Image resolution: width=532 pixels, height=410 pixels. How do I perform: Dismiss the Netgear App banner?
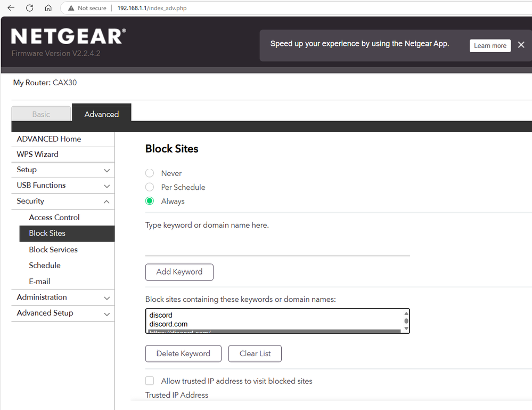521,45
